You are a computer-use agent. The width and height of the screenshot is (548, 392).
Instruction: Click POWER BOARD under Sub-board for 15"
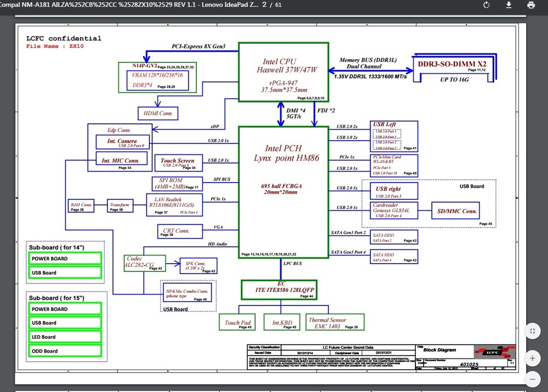(65, 309)
